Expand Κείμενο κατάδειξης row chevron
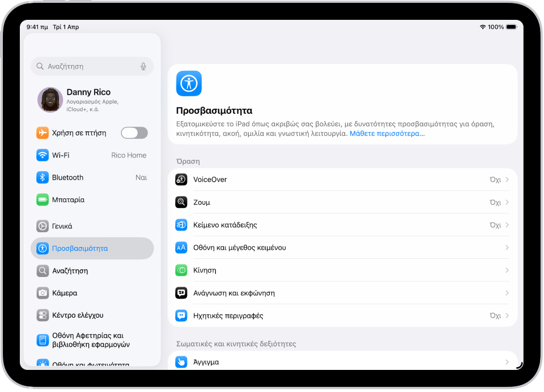The width and height of the screenshot is (544, 392). click(x=507, y=225)
